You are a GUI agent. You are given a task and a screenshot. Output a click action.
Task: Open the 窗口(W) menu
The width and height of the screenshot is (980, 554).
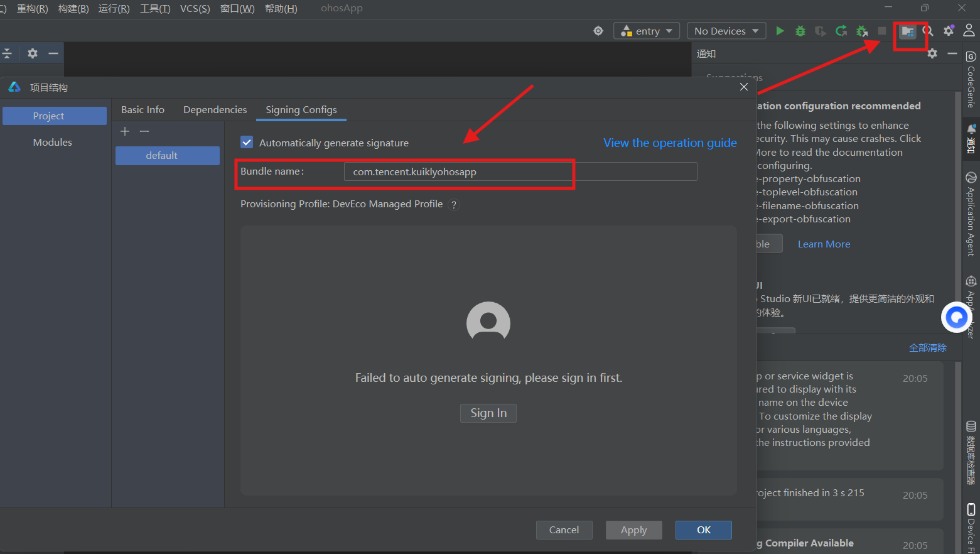click(x=237, y=8)
